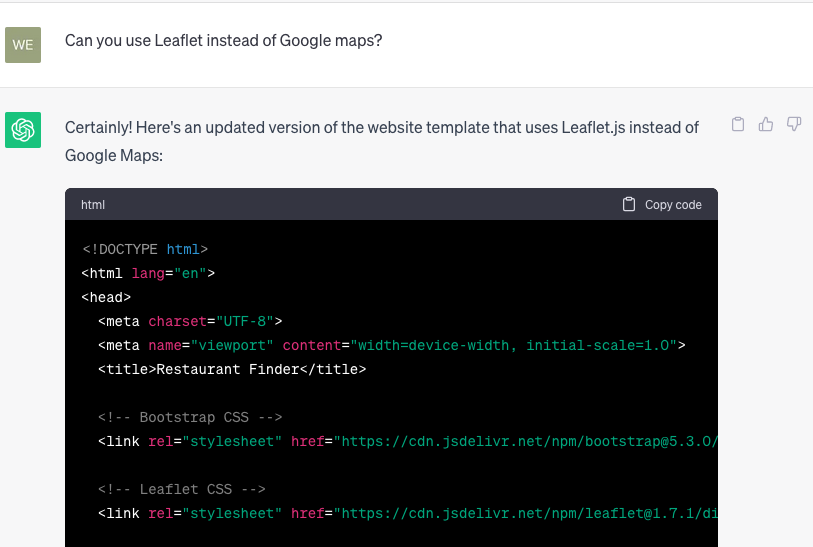The image size is (813, 547).
Task: Give the response a thumbs up
Action: click(x=766, y=124)
